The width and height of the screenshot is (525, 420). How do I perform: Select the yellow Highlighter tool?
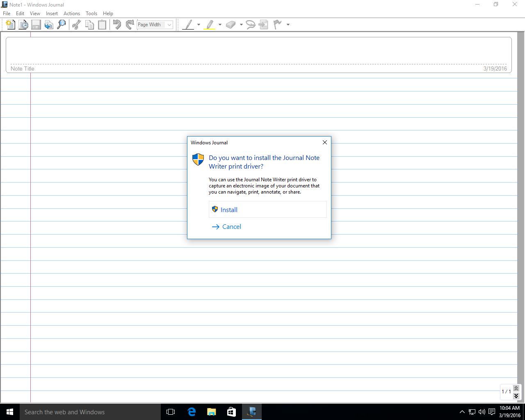[210, 25]
